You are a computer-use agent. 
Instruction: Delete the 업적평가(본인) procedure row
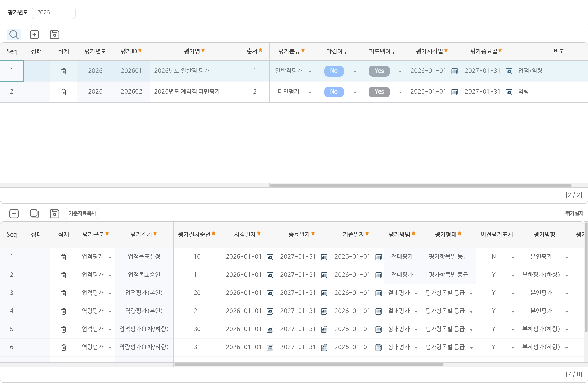coord(64,293)
